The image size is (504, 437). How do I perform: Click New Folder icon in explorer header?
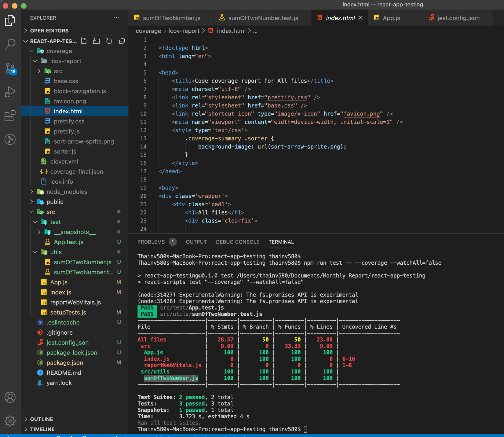tap(96, 41)
